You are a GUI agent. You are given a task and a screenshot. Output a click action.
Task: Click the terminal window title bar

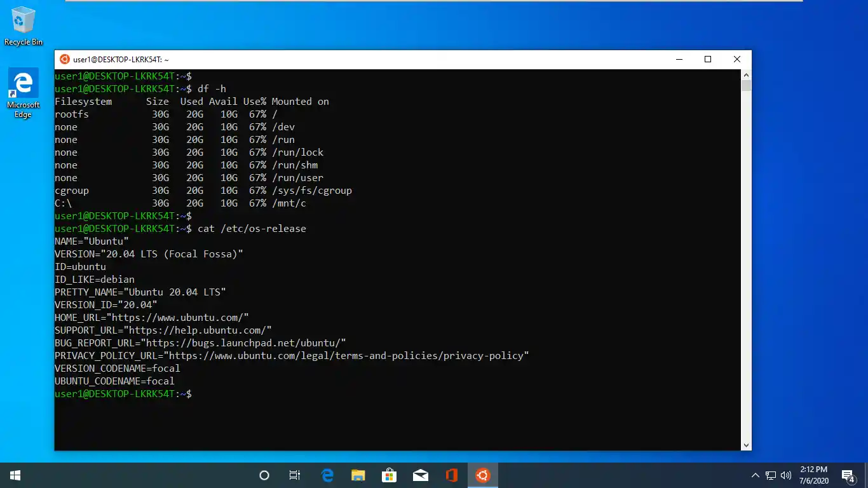[381, 58]
